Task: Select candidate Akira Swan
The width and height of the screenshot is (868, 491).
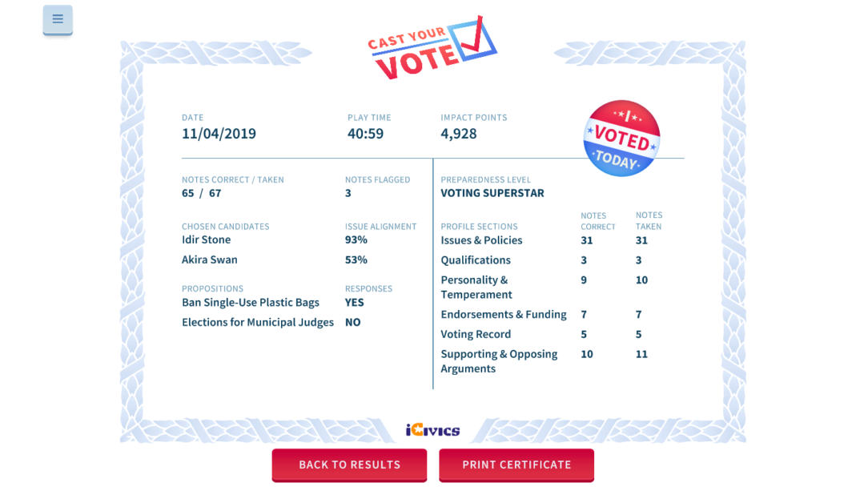Action: point(210,260)
